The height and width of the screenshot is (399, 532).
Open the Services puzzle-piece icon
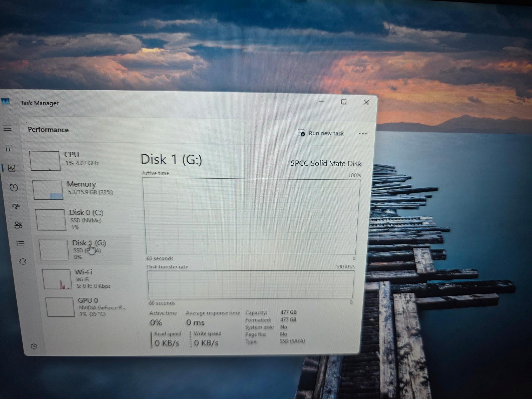(x=23, y=261)
